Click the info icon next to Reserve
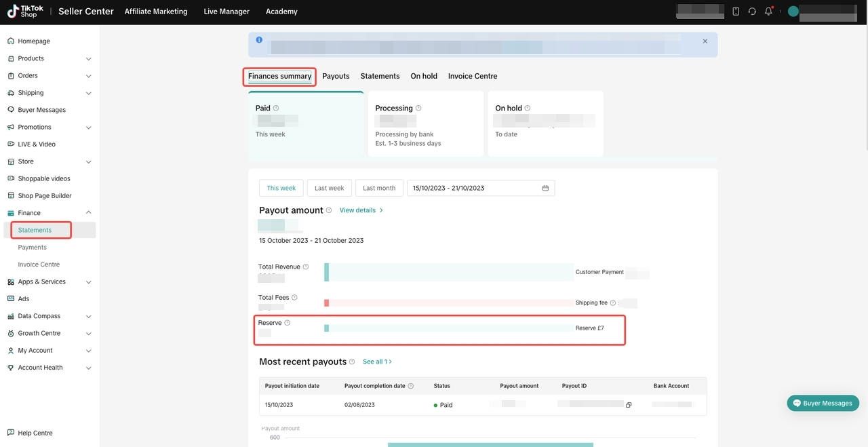 coord(288,323)
